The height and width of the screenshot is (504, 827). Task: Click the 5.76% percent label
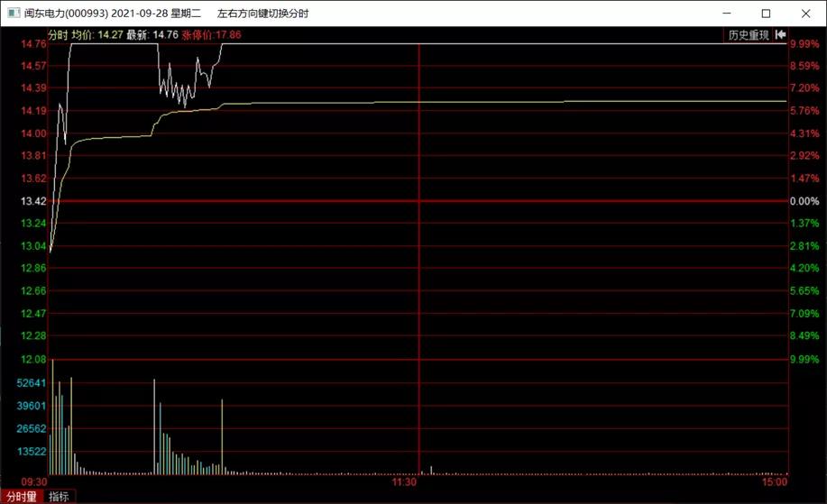point(804,111)
